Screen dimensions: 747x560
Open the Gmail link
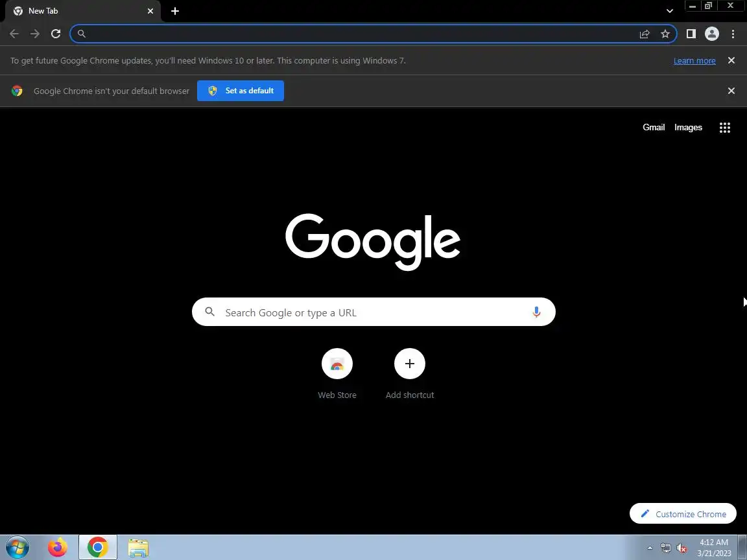click(654, 127)
